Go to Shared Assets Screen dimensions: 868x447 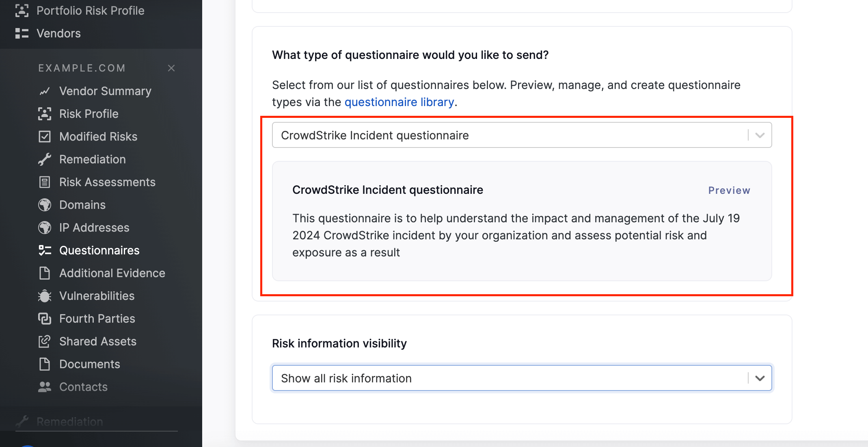98,341
